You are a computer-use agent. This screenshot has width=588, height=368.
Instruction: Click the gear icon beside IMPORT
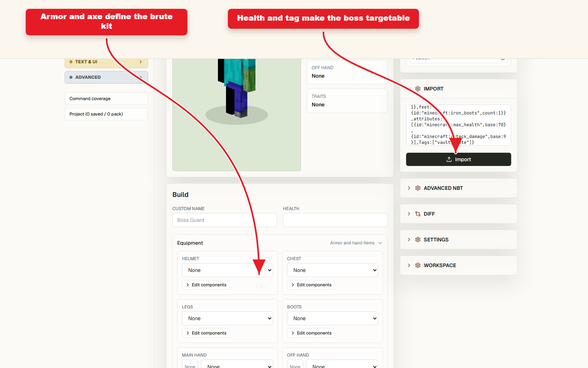418,89
